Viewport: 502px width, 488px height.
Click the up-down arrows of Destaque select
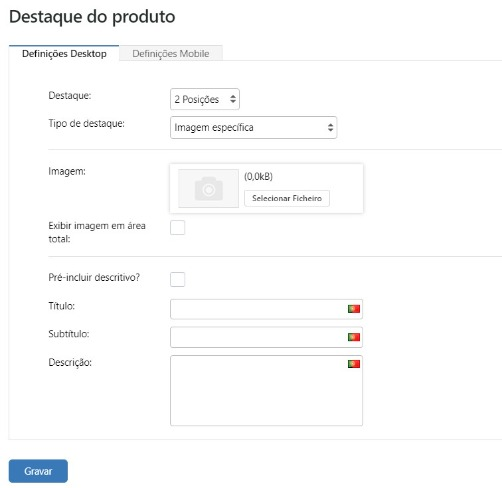(233, 99)
